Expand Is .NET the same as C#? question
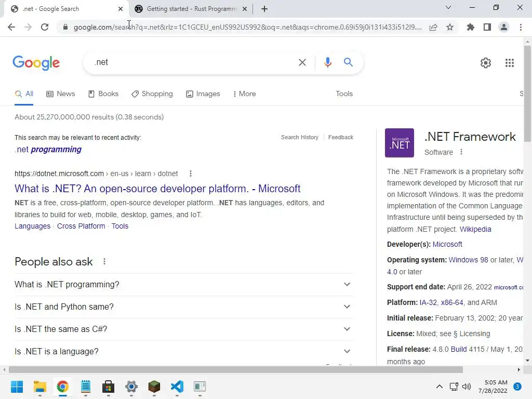This screenshot has width=532, height=399. point(183,329)
